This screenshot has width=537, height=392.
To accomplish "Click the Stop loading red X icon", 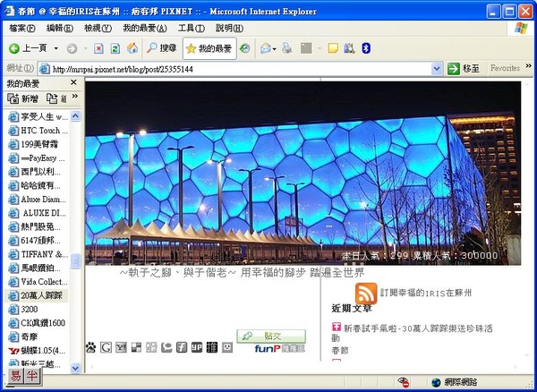I will (98, 48).
